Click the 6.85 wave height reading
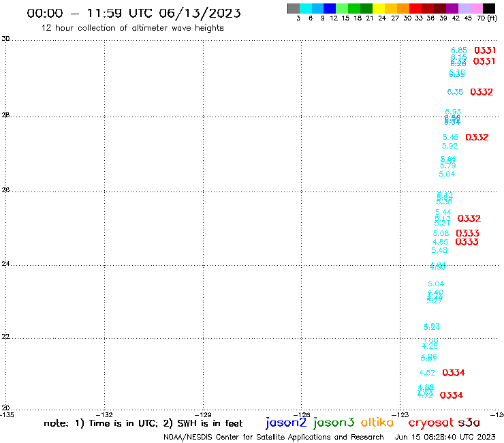This screenshot has width=504, height=443. tap(458, 50)
